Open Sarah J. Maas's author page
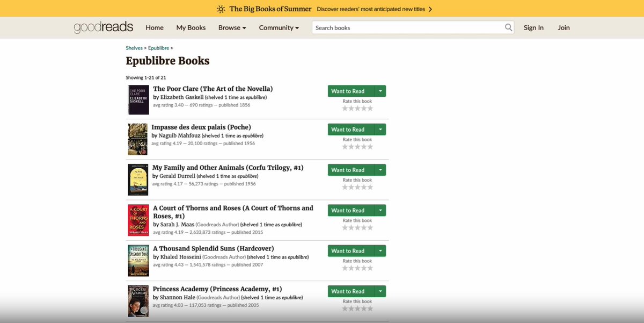The image size is (644, 323). (176, 224)
